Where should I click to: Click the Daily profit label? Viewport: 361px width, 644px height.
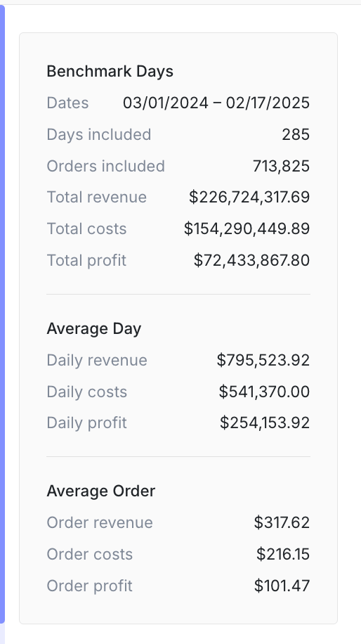point(87,423)
